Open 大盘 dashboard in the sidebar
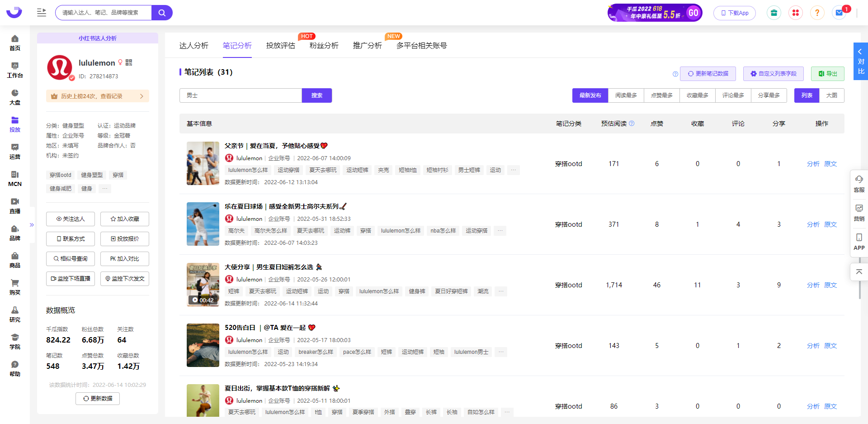 pyautogui.click(x=15, y=97)
